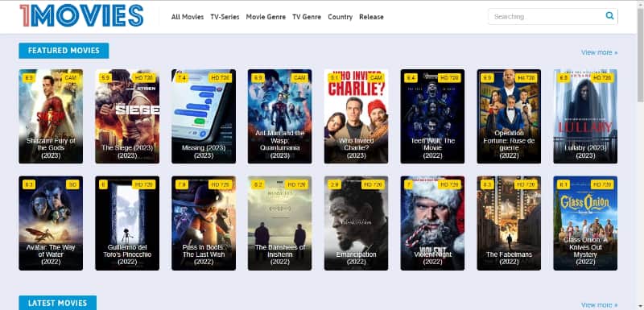Open the 1MOVIES logo homepage

(81, 16)
